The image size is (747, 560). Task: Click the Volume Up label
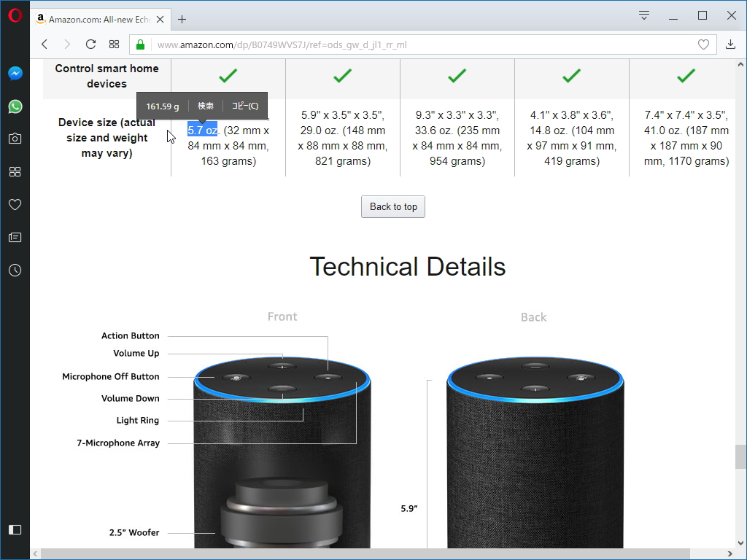tap(136, 354)
